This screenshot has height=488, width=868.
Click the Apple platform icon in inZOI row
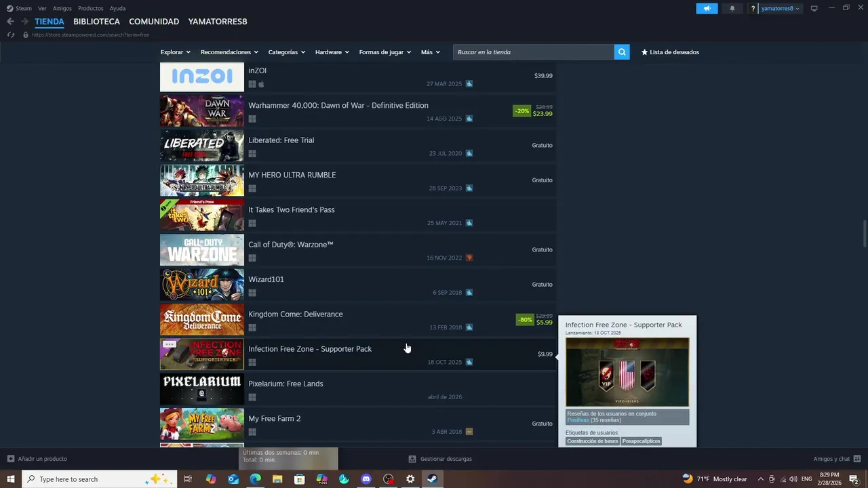point(261,84)
